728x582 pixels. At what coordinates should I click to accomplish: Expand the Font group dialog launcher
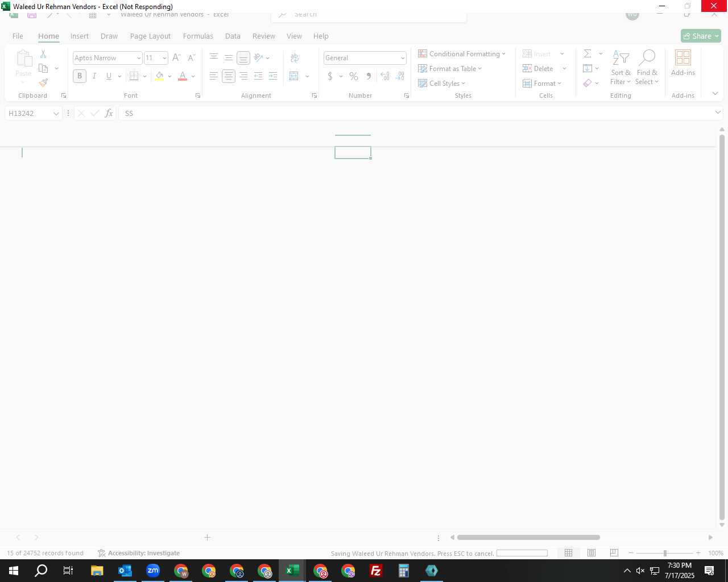(x=198, y=95)
